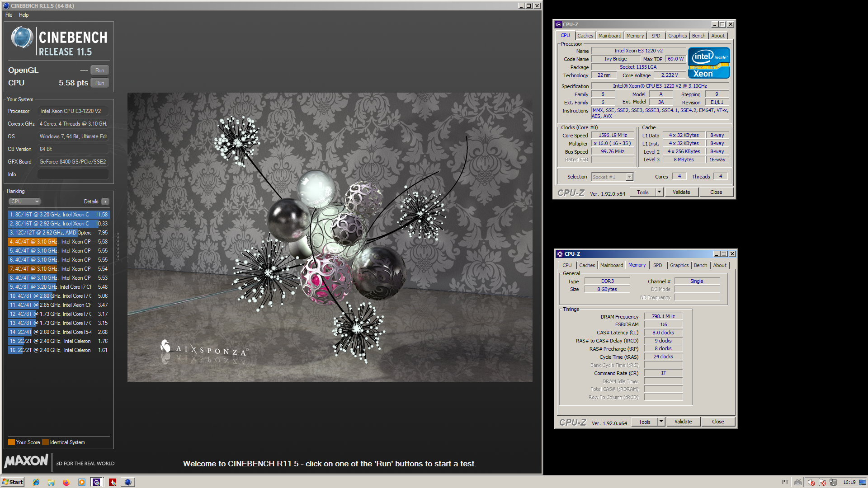The width and height of the screenshot is (868, 488).
Task: Open the red lightning-bolt taskbar app
Action: coord(113,482)
